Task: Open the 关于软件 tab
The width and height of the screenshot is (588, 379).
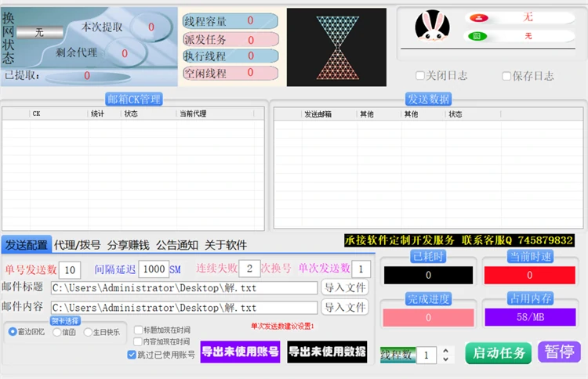Action: 226,245
